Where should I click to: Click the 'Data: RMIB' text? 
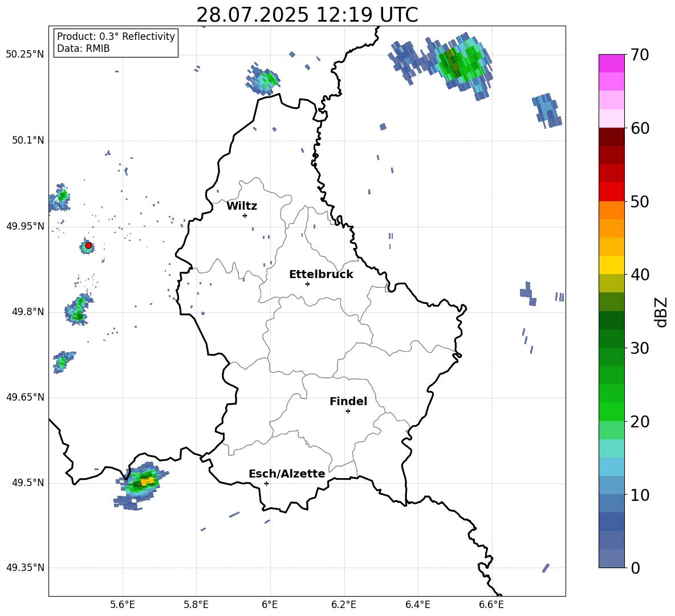[83, 48]
